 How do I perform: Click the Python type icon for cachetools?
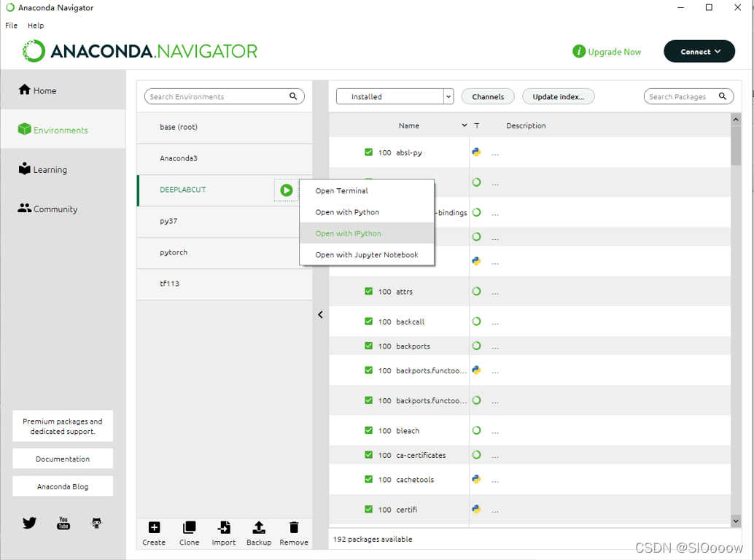pyautogui.click(x=476, y=479)
